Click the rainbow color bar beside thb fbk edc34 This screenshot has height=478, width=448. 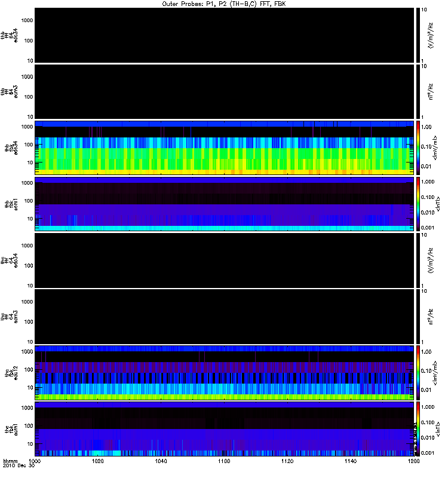pos(418,148)
